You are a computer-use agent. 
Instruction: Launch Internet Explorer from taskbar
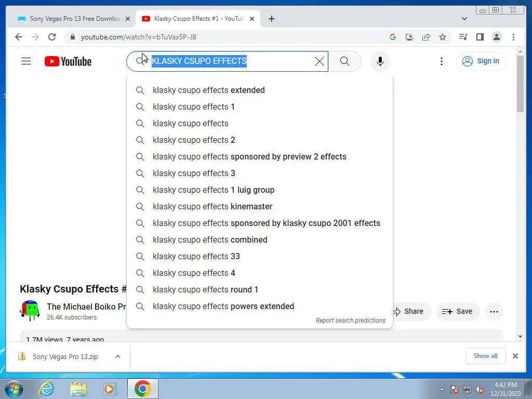click(46, 389)
